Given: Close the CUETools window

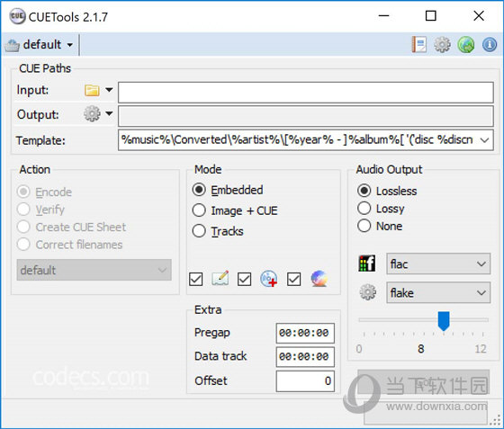Looking at the screenshot, I should click(x=479, y=15).
